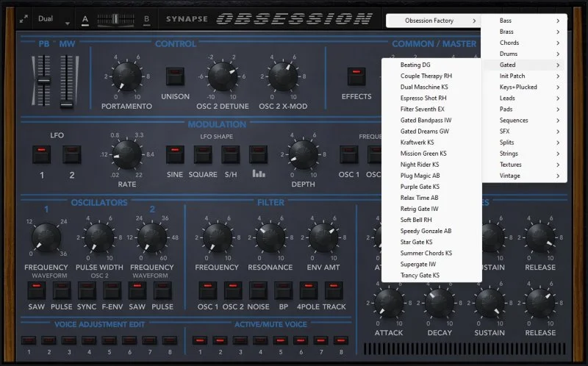The image size is (588, 366).
Task: Toggle active/mute voice 1 button
Action: 200,340
